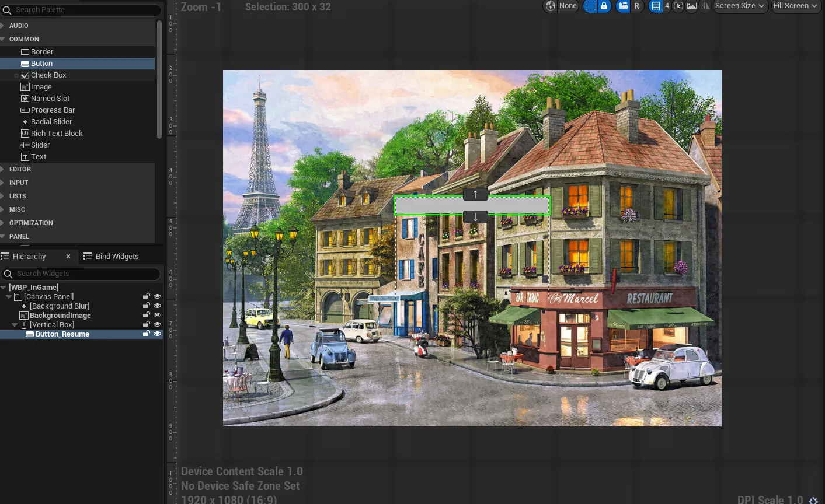825x504 pixels.
Task: Toggle the dashed outlines display button
Action: click(591, 6)
